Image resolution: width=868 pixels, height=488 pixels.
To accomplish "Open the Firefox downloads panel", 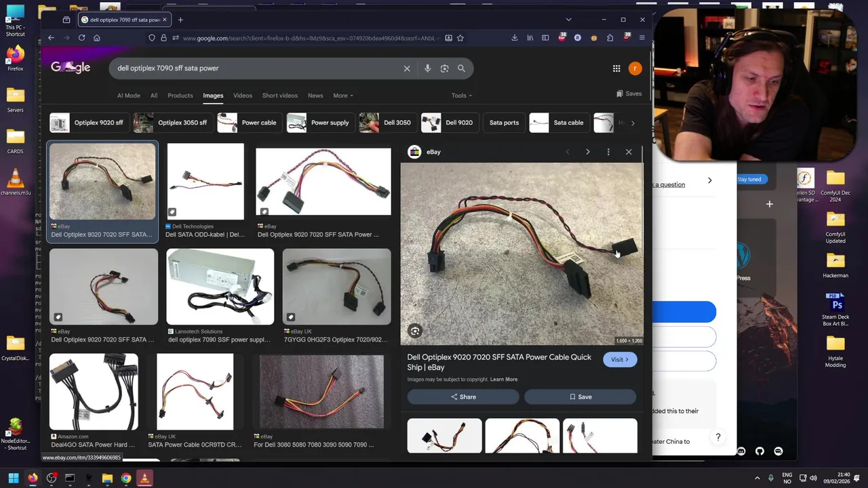I will tap(515, 38).
